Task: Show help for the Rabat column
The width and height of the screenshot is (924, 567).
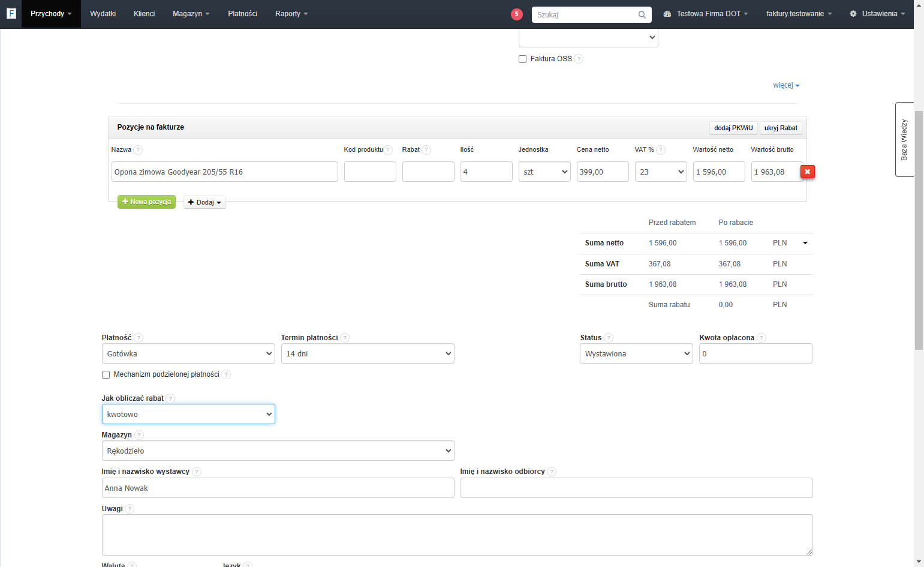Action: coord(426,150)
